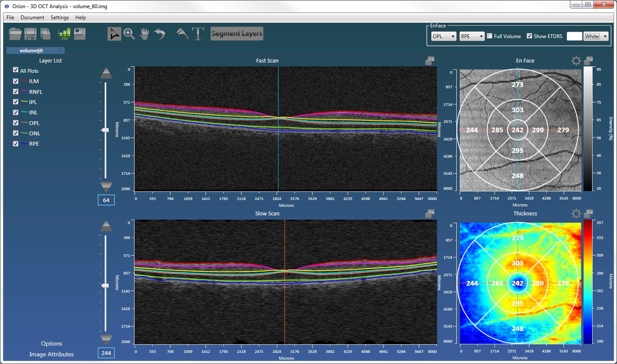
Task: Click the Thickness color scale bar
Action: [x=588, y=282]
